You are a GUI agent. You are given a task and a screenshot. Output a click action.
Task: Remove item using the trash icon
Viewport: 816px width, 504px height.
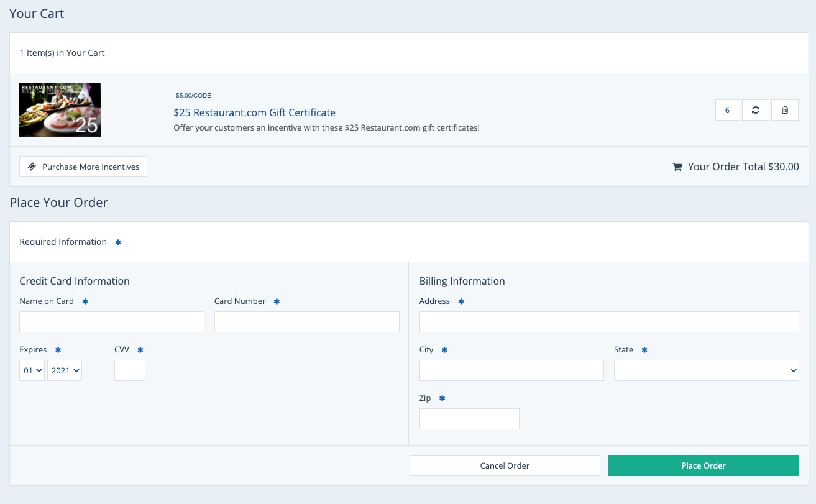[x=785, y=110]
